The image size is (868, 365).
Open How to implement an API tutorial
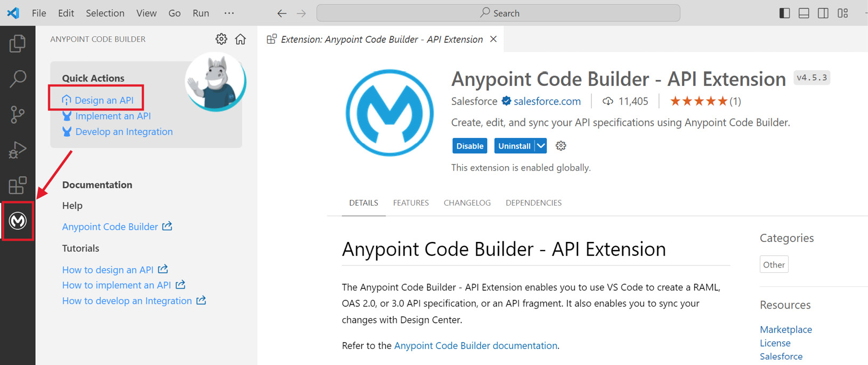[116, 285]
